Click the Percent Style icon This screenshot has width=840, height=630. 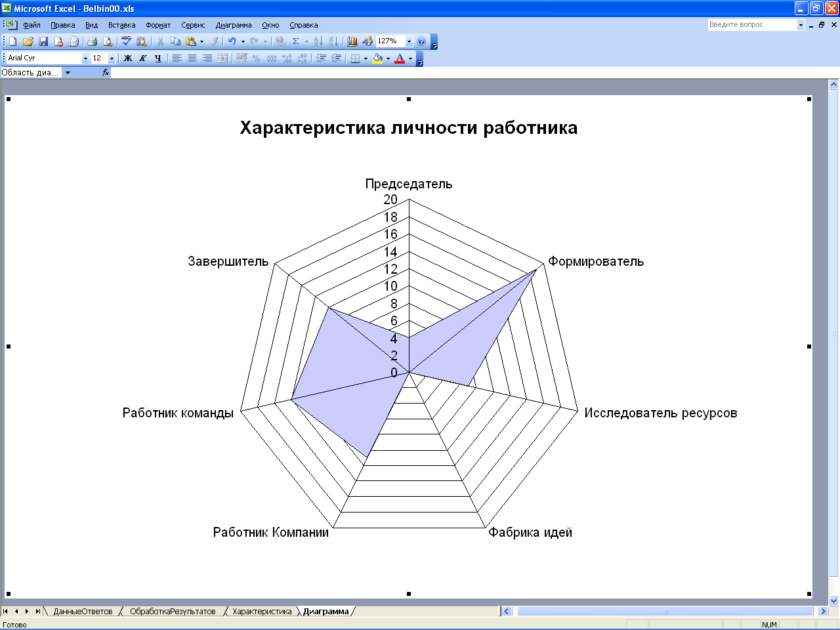[x=256, y=58]
